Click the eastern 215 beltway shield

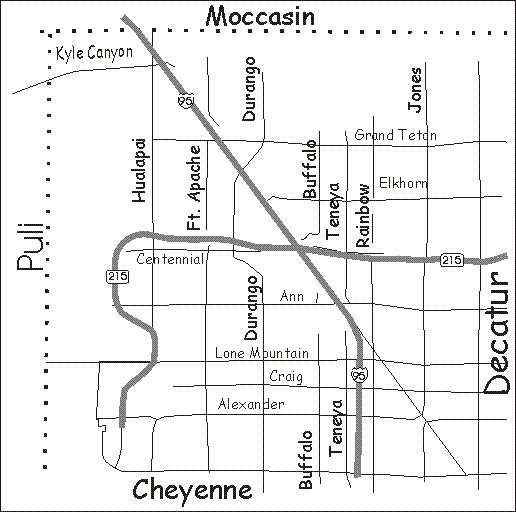(452, 260)
